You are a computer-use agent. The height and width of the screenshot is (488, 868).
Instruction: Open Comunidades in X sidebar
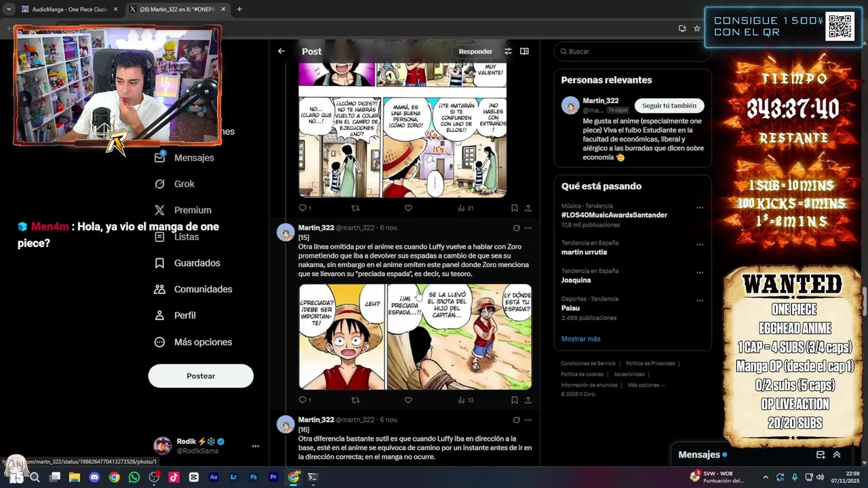click(x=193, y=289)
